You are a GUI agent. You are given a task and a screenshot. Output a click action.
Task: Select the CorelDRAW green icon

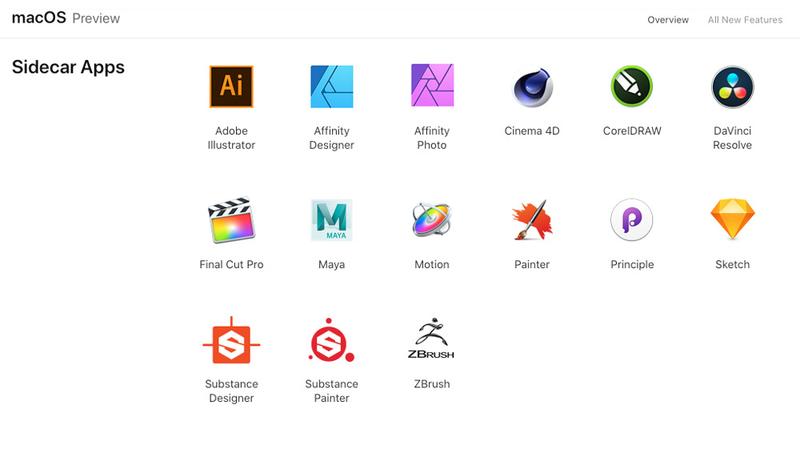(632, 86)
